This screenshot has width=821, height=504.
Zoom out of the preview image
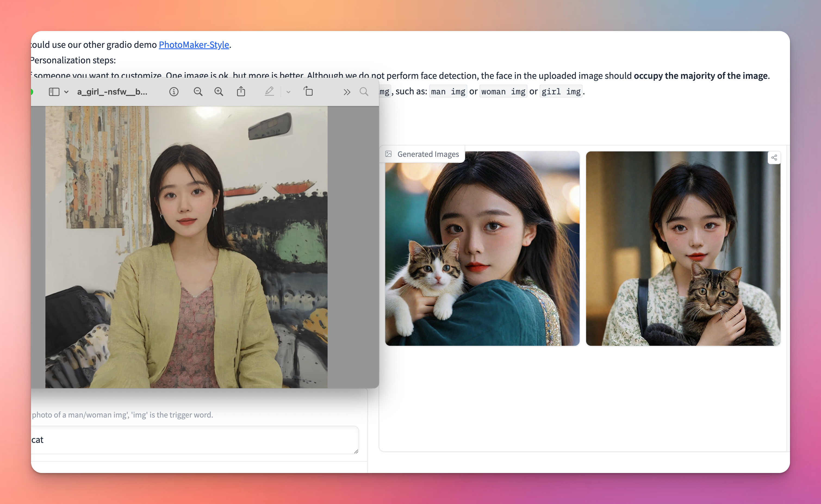tap(198, 92)
